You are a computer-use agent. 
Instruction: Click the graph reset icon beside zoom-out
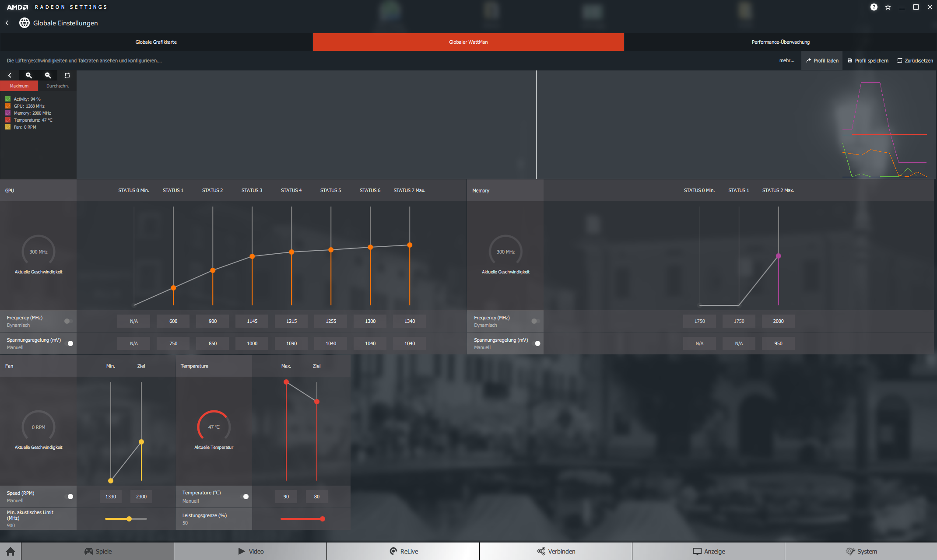(67, 75)
